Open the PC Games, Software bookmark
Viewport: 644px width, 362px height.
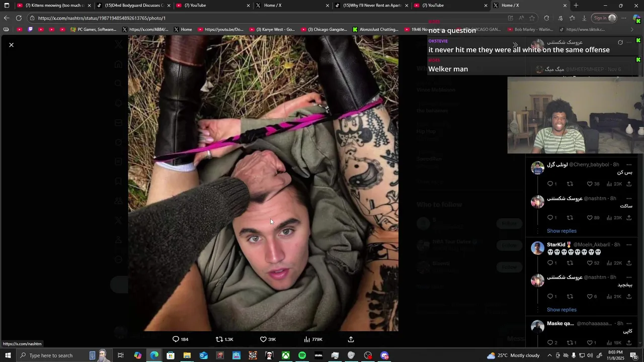tap(94, 30)
